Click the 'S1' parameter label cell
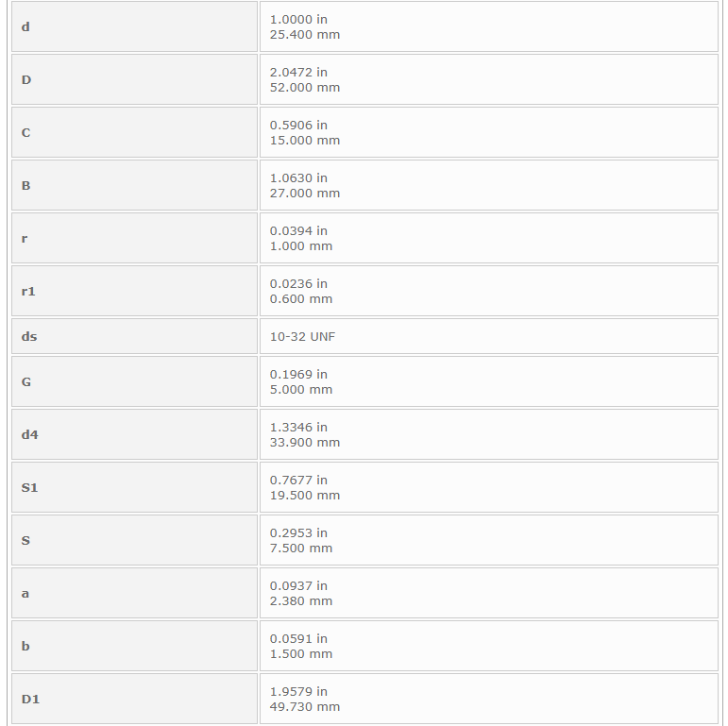 (134, 487)
